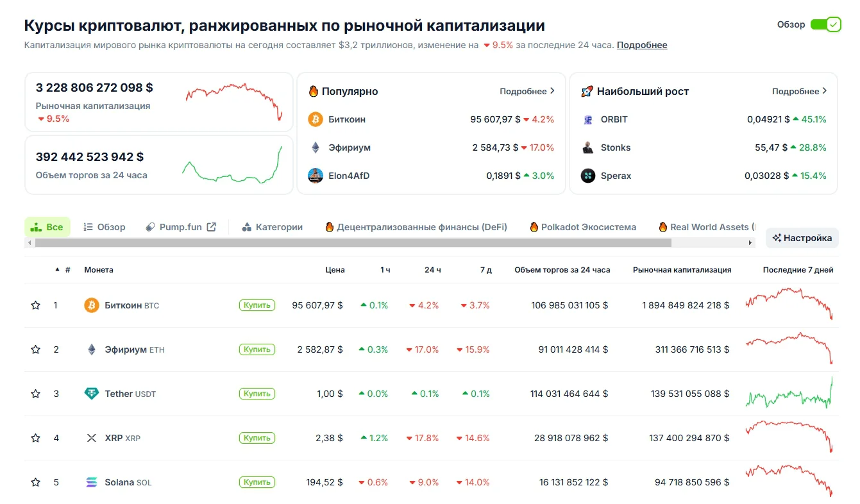This screenshot has height=504, width=860.
Task: Toggle the Обзор switch off
Action: tap(825, 24)
